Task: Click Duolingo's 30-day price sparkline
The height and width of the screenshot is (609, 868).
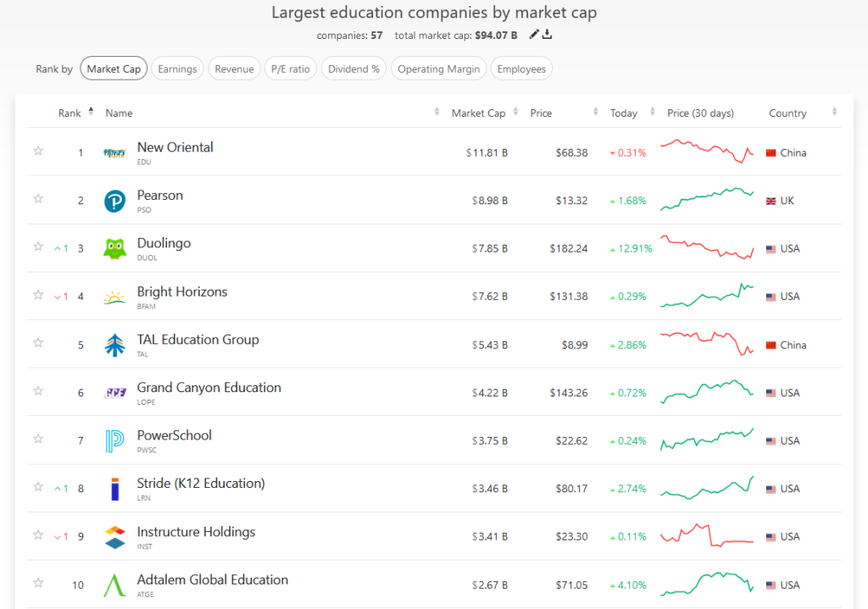Action: pos(707,248)
